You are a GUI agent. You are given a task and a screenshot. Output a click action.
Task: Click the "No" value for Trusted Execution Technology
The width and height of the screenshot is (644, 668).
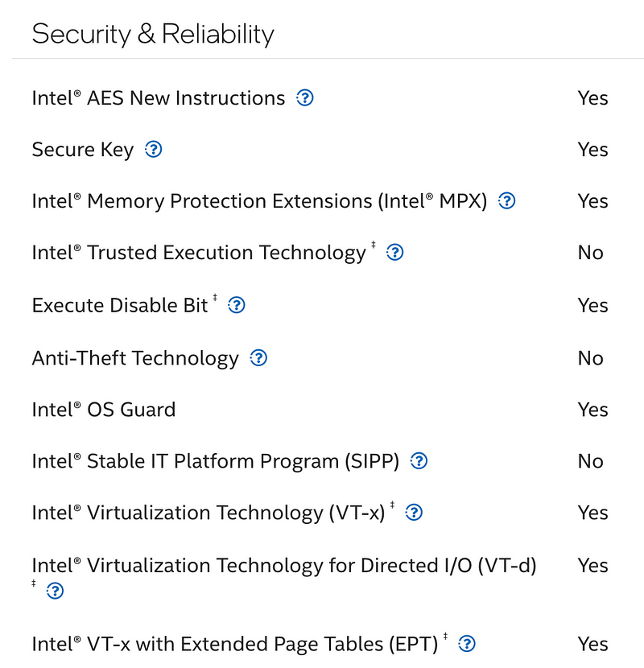pyautogui.click(x=590, y=253)
